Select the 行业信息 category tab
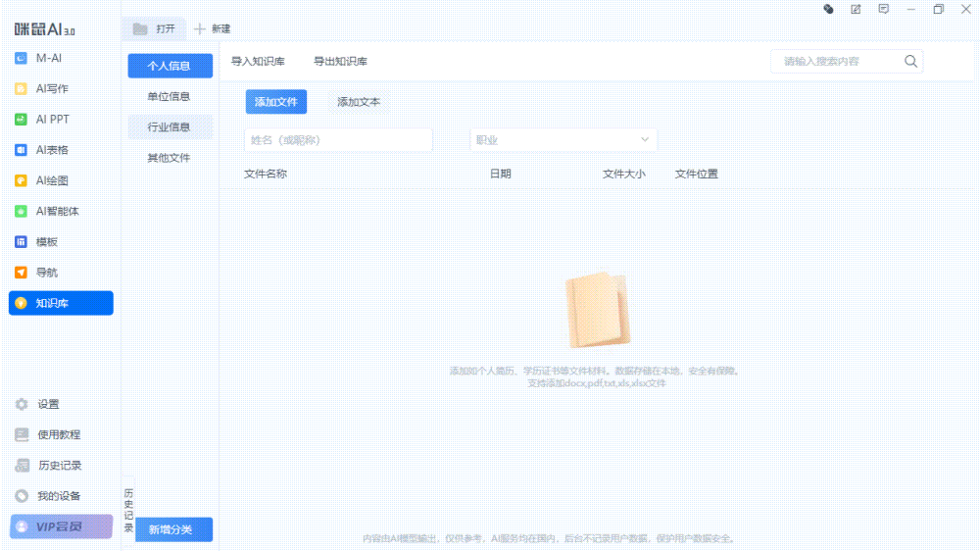This screenshot has width=980, height=551. [169, 127]
